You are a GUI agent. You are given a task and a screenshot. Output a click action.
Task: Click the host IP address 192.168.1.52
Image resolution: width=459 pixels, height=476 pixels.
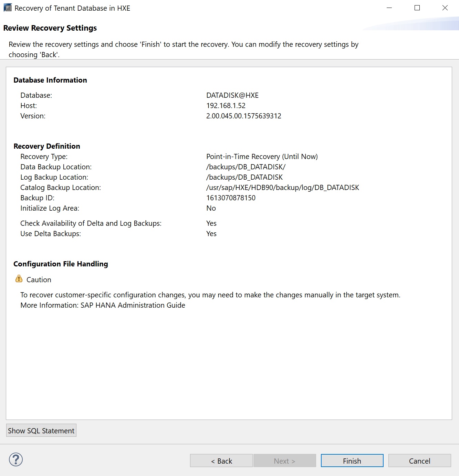[226, 106]
